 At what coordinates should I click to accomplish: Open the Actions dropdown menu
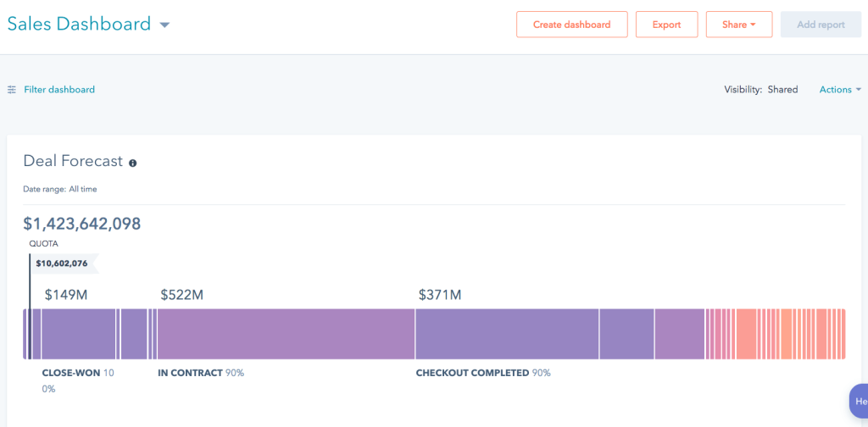(840, 90)
